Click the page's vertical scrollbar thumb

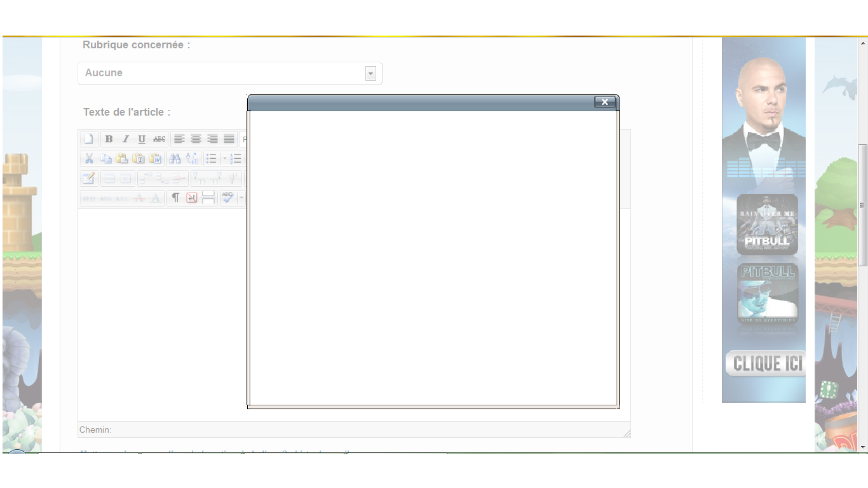point(862,205)
